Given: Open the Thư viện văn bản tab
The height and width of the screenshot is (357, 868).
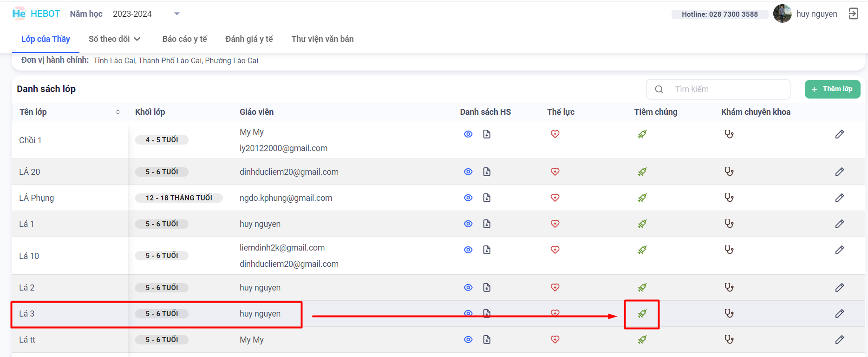Looking at the screenshot, I should [322, 39].
